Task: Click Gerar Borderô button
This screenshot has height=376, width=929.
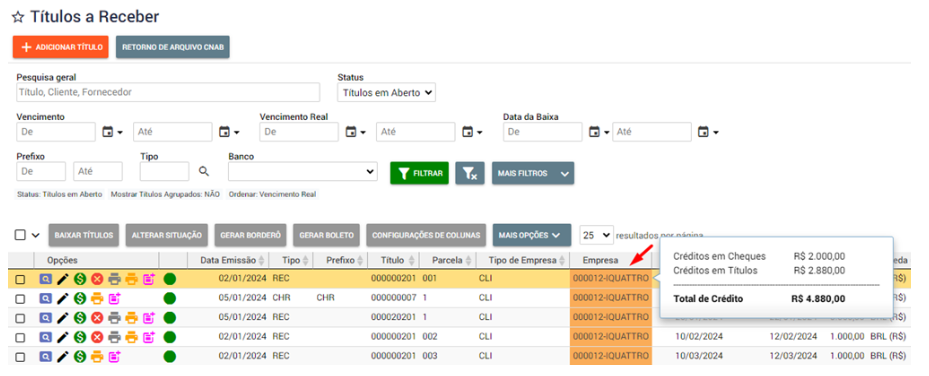Action: pyautogui.click(x=251, y=235)
